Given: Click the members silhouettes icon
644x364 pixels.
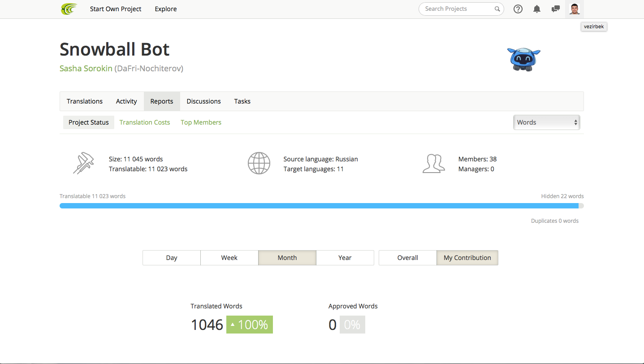Looking at the screenshot, I should pyautogui.click(x=434, y=163).
